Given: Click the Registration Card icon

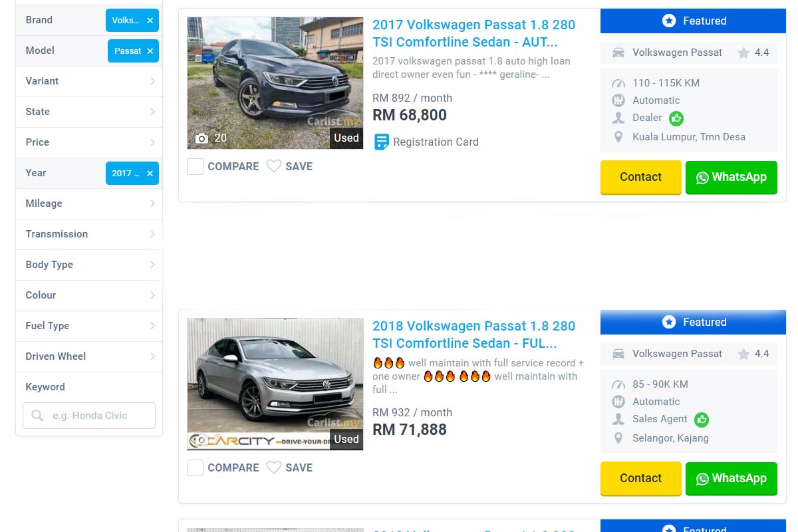Looking at the screenshot, I should coord(382,142).
